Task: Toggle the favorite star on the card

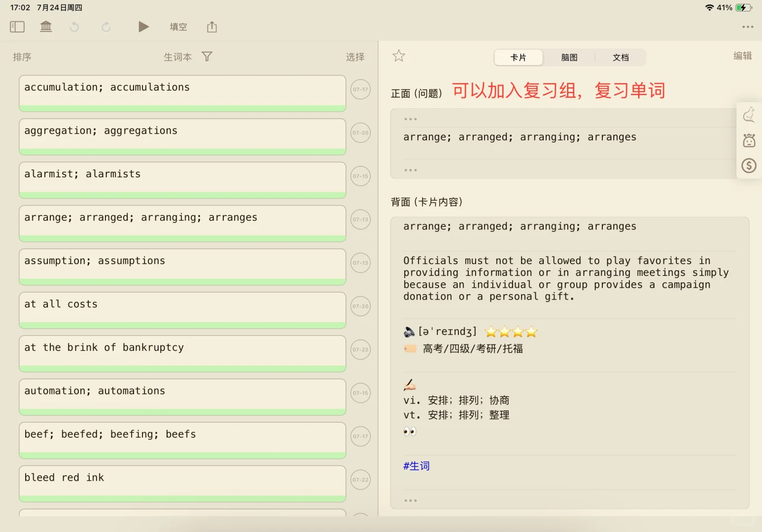Action: (x=398, y=56)
